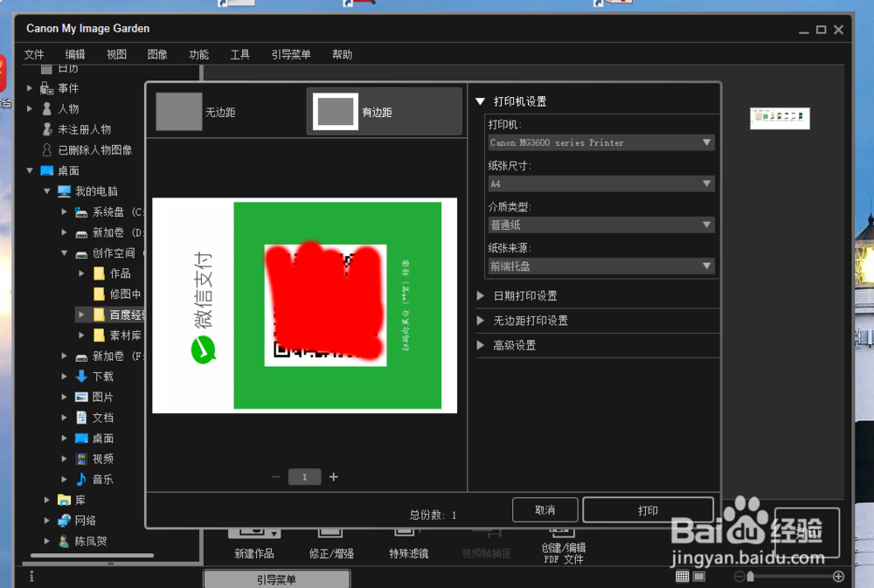Image resolution: width=874 pixels, height=588 pixels.
Task: Click the 修图中 folder icon
Action: click(99, 294)
